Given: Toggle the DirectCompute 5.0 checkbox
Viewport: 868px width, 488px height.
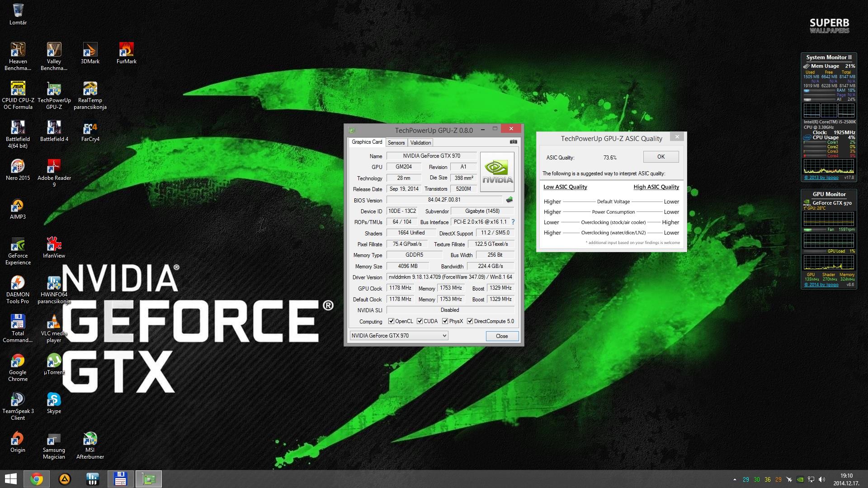Looking at the screenshot, I should 470,321.
